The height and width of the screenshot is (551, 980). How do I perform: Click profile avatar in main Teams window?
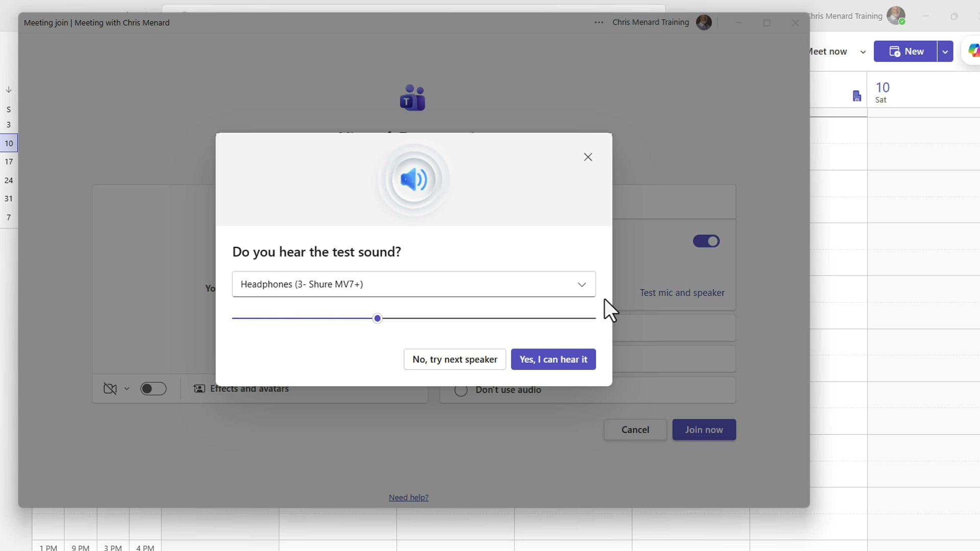tap(896, 16)
